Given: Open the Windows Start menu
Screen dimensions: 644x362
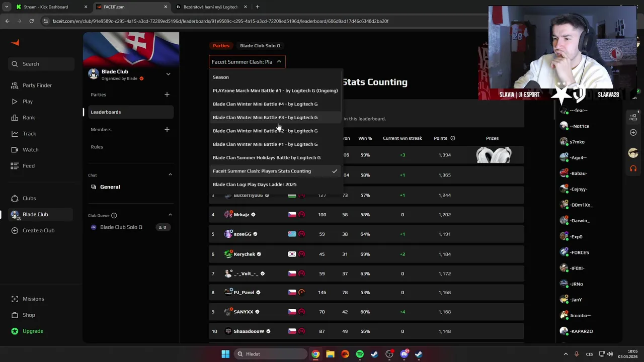Looking at the screenshot, I should 225,354.
